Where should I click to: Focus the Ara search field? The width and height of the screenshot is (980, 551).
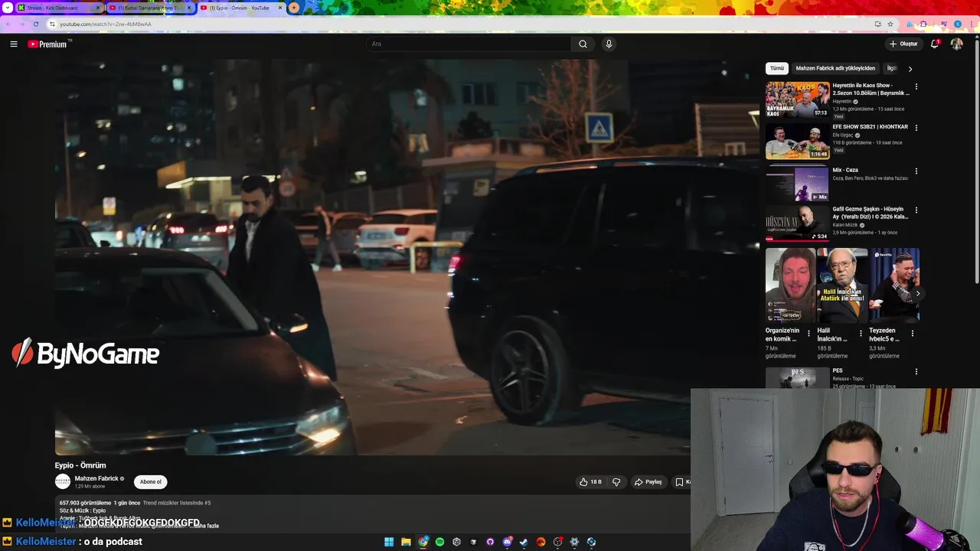point(469,44)
